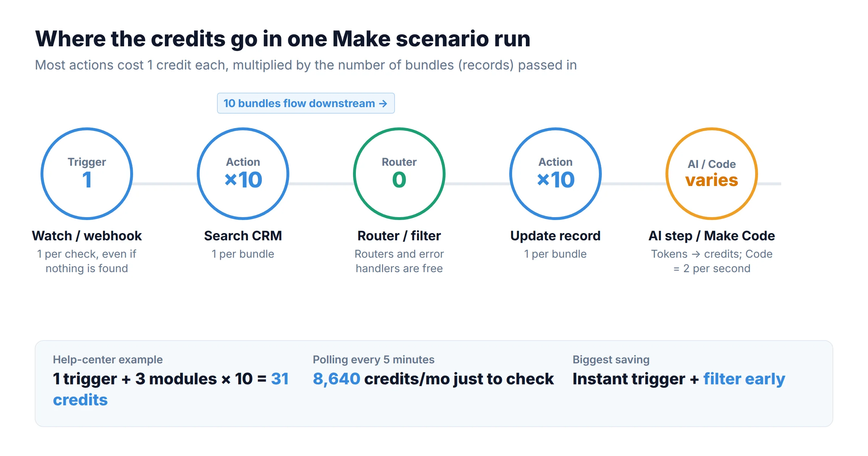Click the green Router 0 circle
The height and width of the screenshot is (456, 868).
(399, 174)
